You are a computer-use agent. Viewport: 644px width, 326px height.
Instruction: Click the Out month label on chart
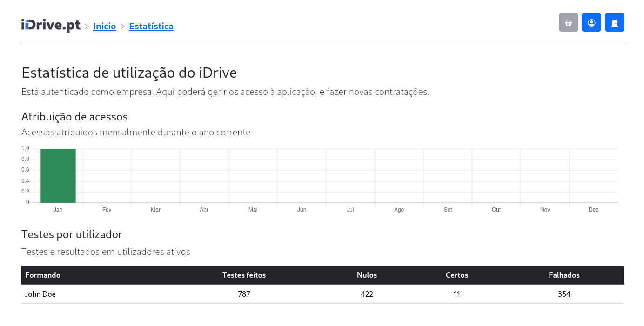click(x=496, y=210)
